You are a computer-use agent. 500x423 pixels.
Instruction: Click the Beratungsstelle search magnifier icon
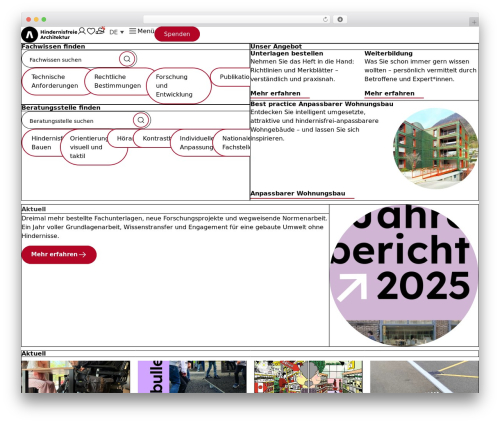(141, 120)
